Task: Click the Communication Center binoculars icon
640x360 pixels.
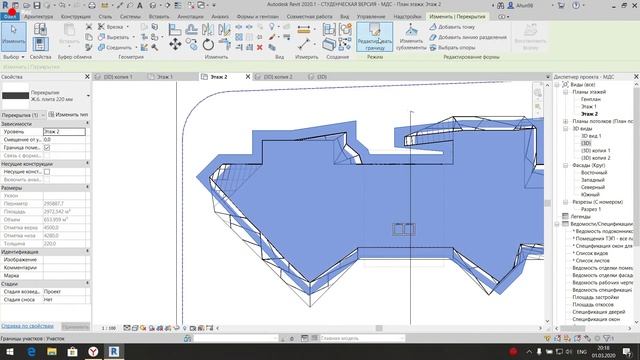Action: point(500,5)
